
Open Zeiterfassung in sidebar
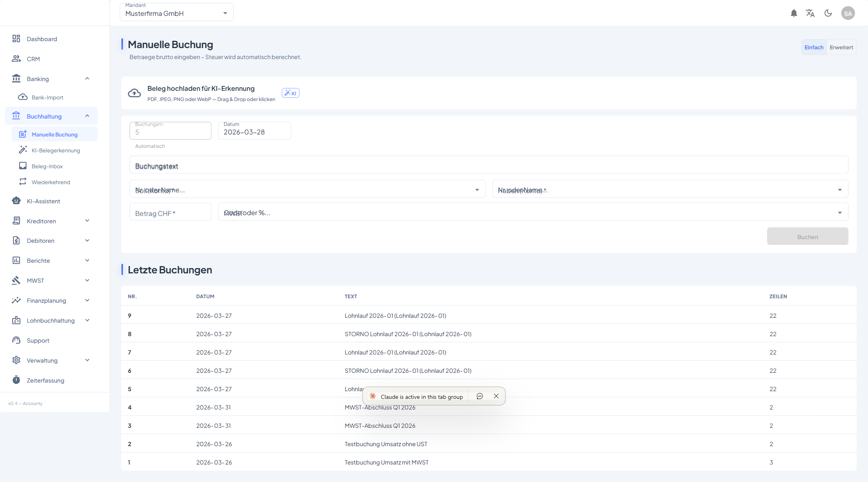(x=45, y=381)
